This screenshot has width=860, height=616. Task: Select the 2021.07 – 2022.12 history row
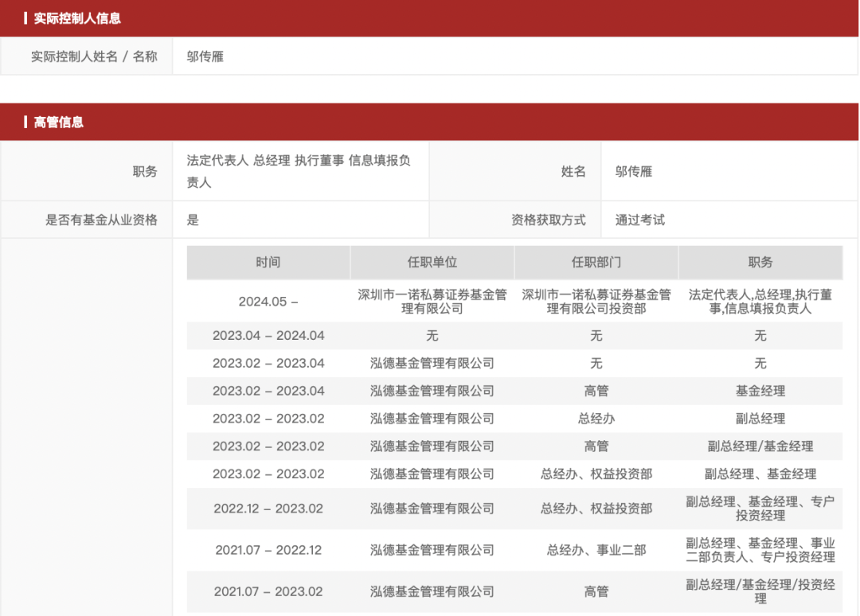(267, 549)
